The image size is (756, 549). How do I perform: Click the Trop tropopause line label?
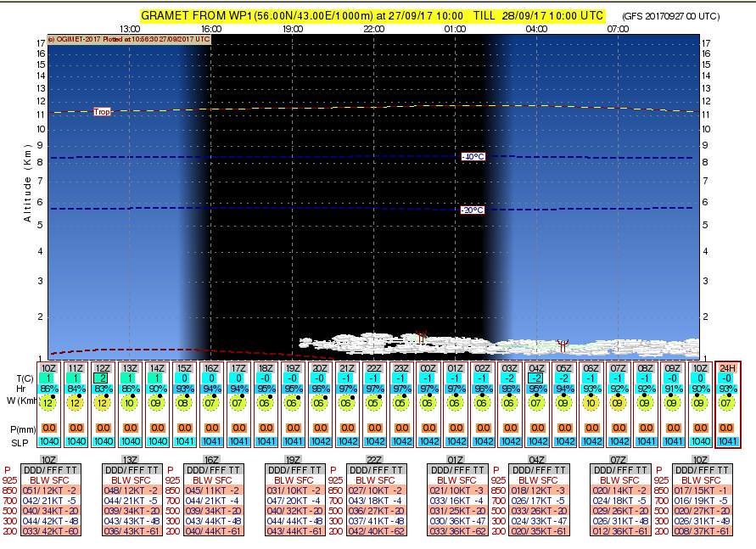(102, 111)
